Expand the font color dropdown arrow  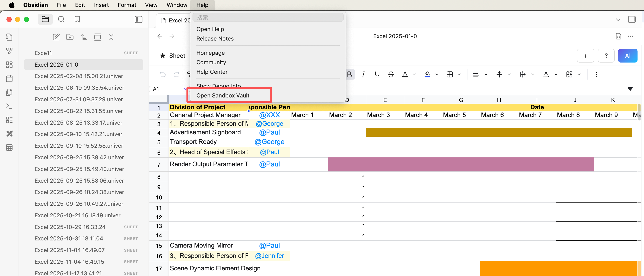pyautogui.click(x=414, y=74)
